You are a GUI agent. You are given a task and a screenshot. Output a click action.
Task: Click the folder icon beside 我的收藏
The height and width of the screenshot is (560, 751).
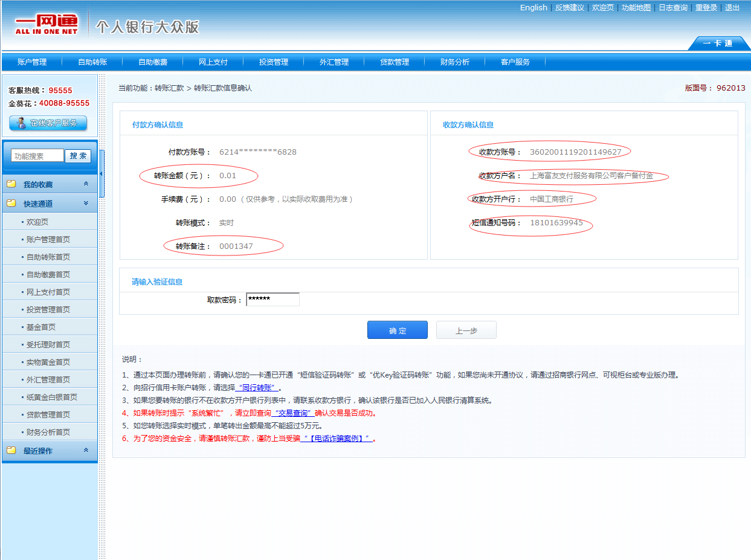click(x=11, y=184)
